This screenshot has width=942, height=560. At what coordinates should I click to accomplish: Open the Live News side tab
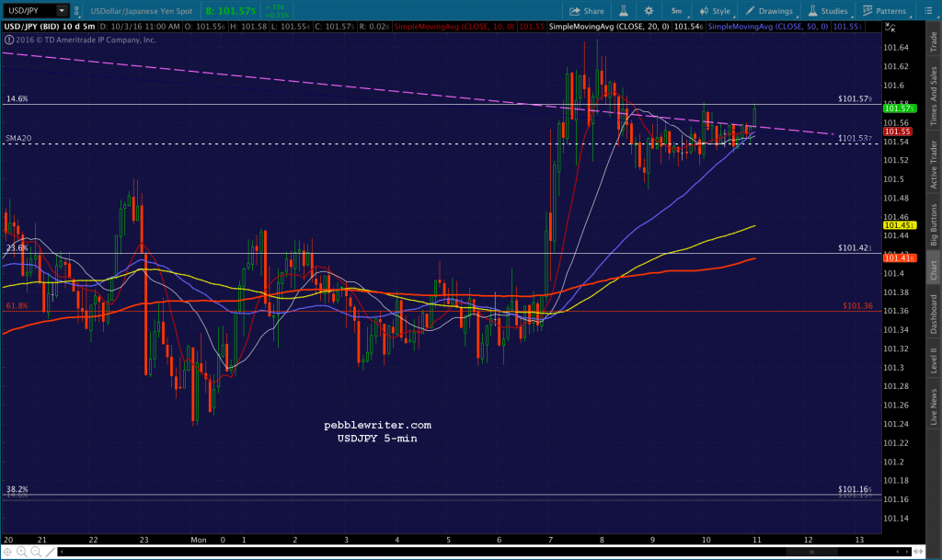(x=934, y=407)
